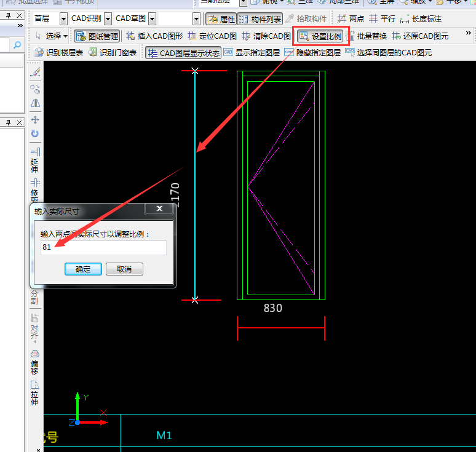Click the move tool in vertical toolbar
The width and height of the screenshot is (476, 452).
(35, 120)
